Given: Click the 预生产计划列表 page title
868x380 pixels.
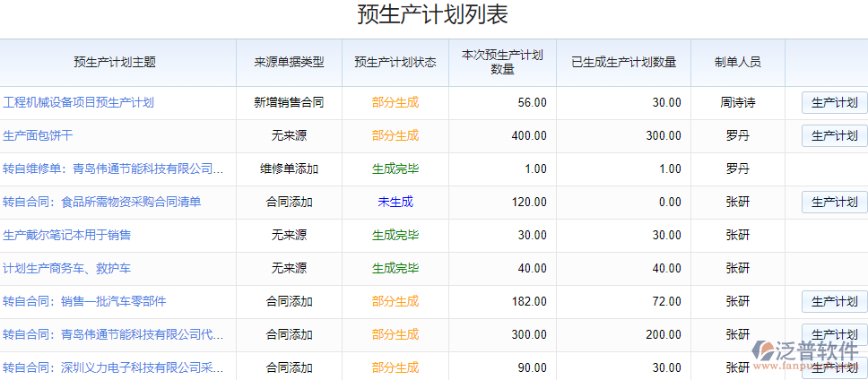Looking at the screenshot, I should point(432,15).
